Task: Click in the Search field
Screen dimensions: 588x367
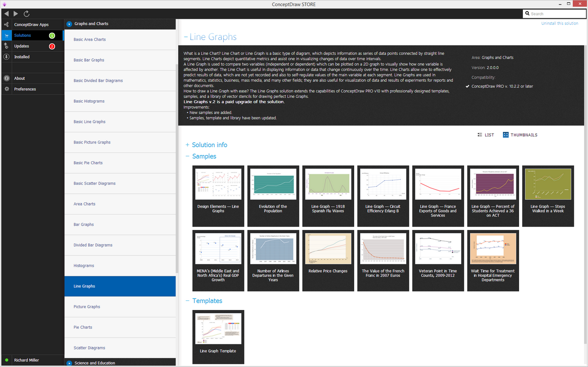Action: 555,14
